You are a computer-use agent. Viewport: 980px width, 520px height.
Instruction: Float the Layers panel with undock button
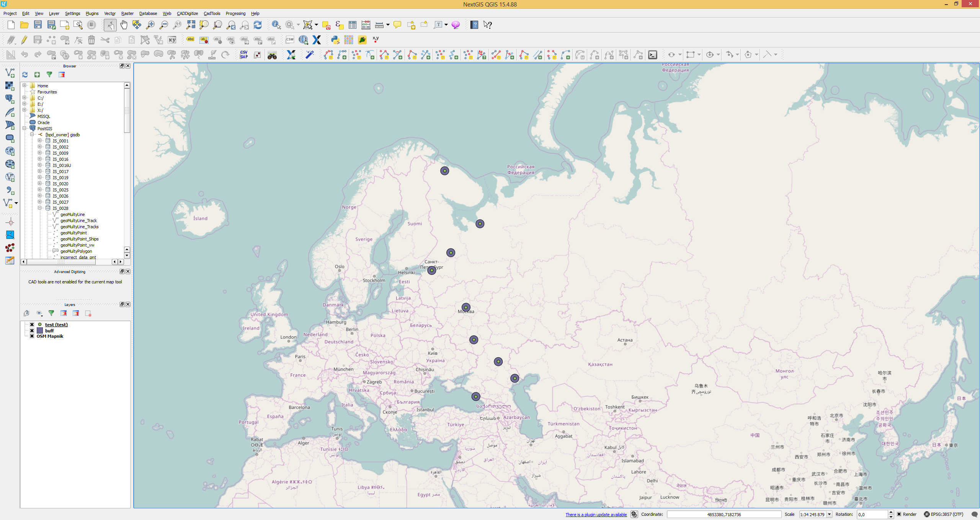pyautogui.click(x=122, y=304)
